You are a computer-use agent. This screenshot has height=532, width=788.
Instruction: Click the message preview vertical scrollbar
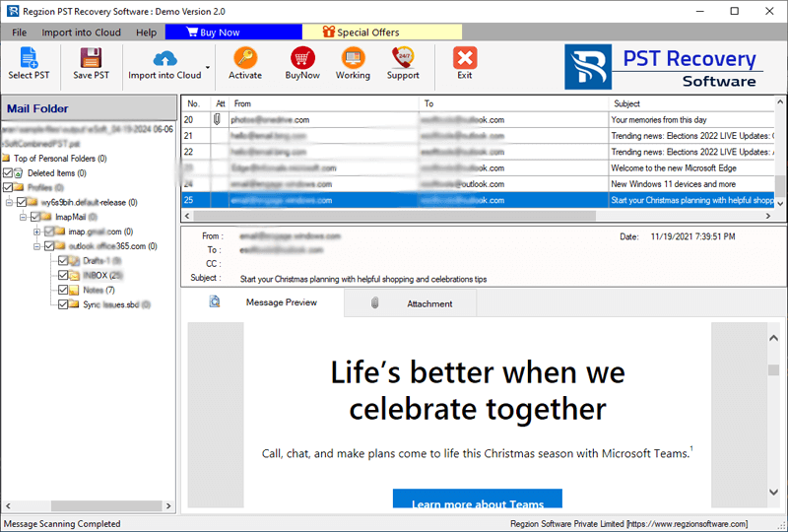(773, 414)
